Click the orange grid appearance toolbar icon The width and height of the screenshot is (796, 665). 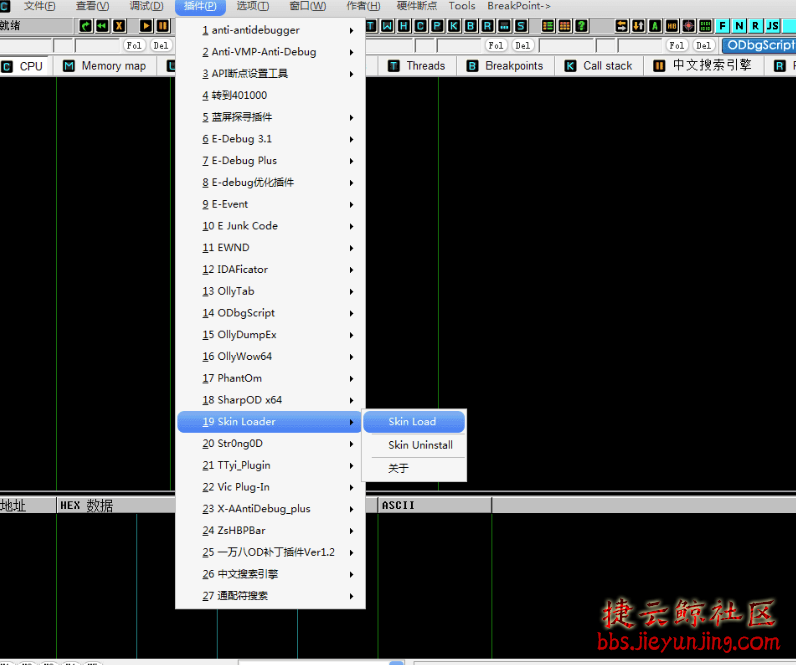click(x=565, y=26)
